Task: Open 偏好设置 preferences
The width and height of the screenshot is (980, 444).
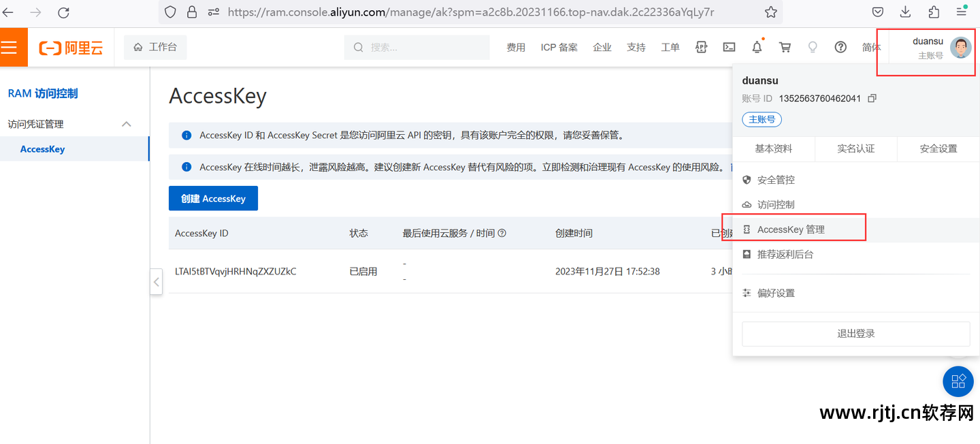Action: (855, 293)
